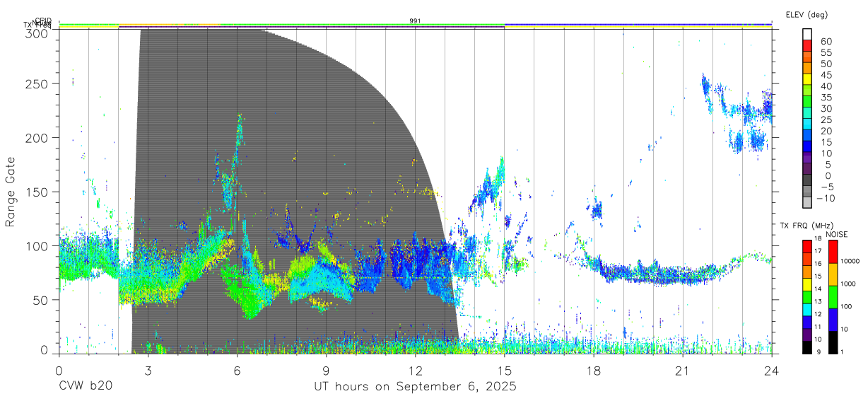Click the blue block in NOISE colorbar
This screenshot has width=868, height=401.
[833, 320]
